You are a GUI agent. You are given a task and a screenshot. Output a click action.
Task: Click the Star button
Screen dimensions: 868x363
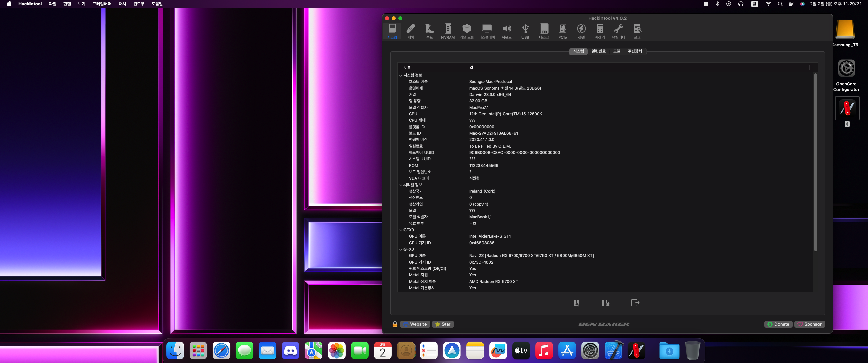click(443, 324)
